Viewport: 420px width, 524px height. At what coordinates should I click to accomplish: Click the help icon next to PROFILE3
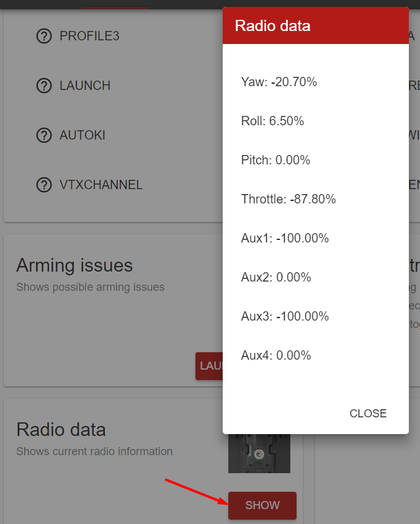tap(44, 37)
